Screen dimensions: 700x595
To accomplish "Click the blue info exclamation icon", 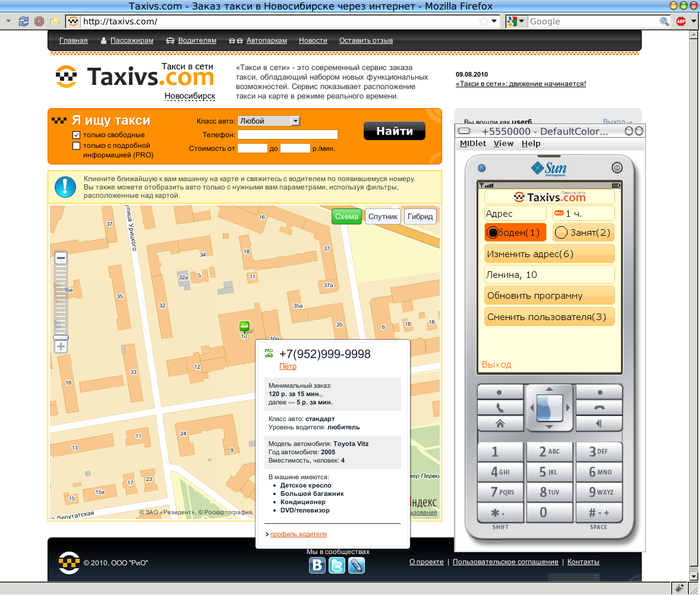I will coord(65,186).
